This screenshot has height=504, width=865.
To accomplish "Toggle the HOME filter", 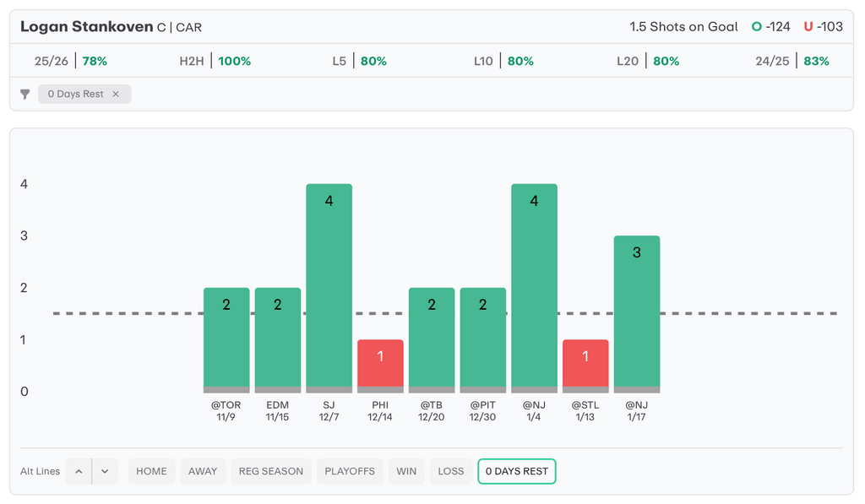I will [151, 471].
